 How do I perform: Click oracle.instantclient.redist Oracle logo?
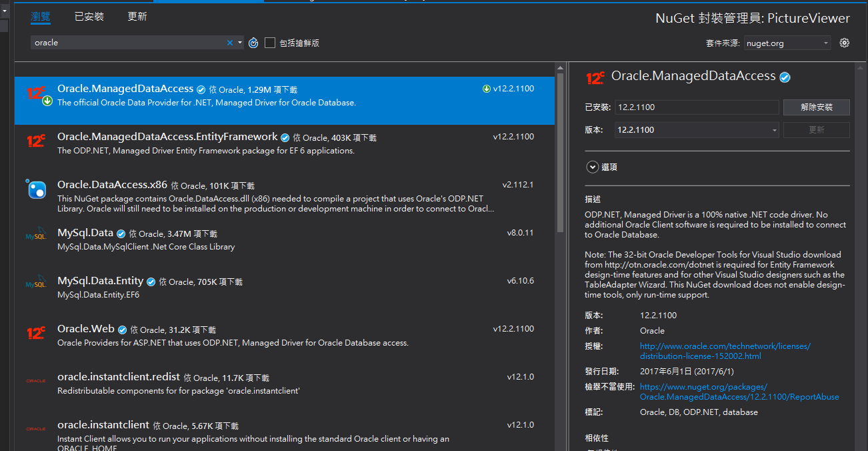tap(36, 381)
